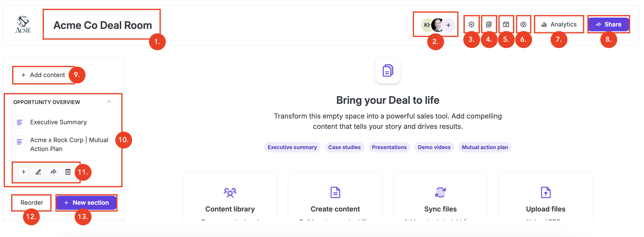
Task: Click the archive box icon
Action: click(x=506, y=25)
